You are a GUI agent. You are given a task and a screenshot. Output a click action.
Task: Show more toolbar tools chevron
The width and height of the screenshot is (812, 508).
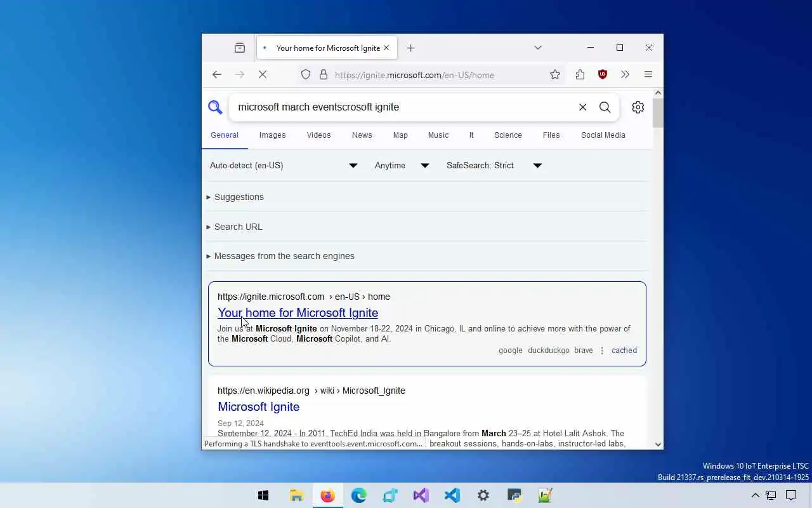pyautogui.click(x=625, y=74)
